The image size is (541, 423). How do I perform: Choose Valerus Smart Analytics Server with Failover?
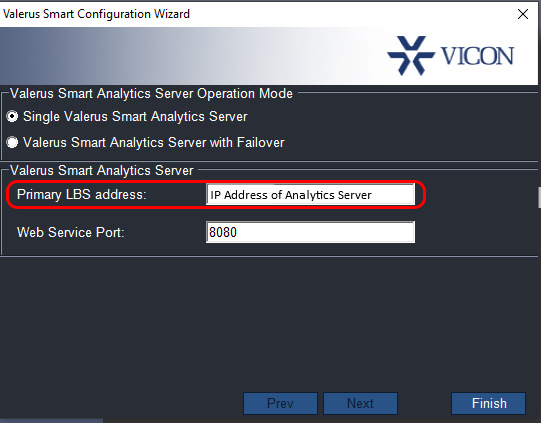pyautogui.click(x=12, y=142)
